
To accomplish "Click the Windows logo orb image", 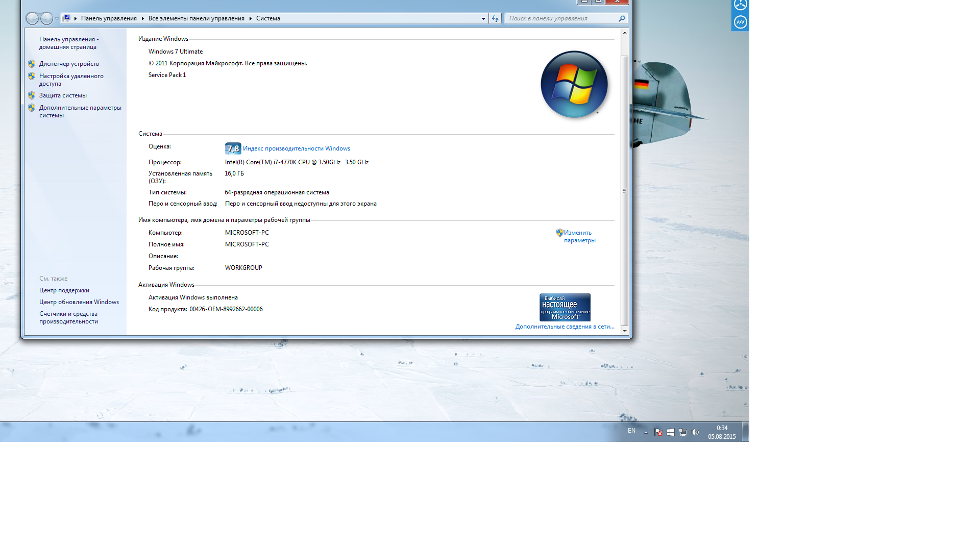I will 574,84.
